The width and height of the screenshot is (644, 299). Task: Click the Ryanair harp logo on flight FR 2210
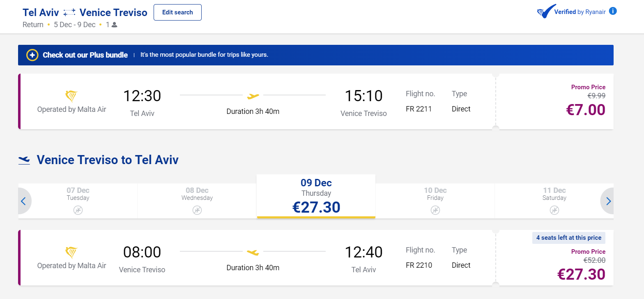tap(71, 253)
